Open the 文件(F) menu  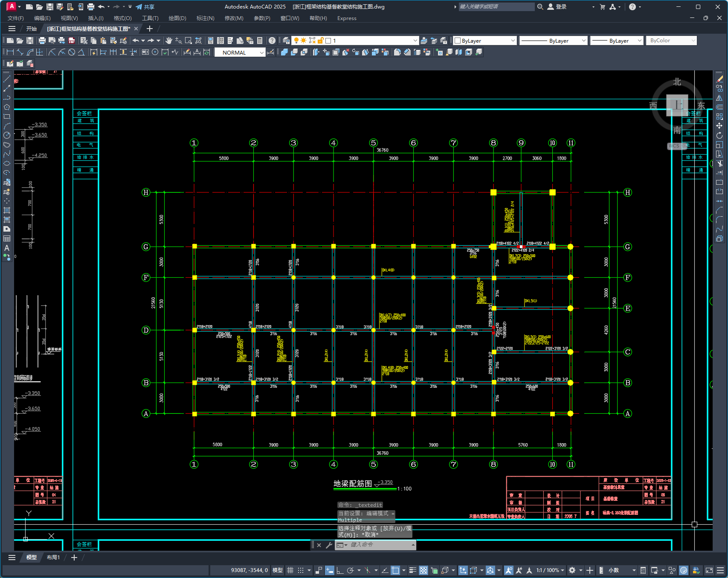16,18
